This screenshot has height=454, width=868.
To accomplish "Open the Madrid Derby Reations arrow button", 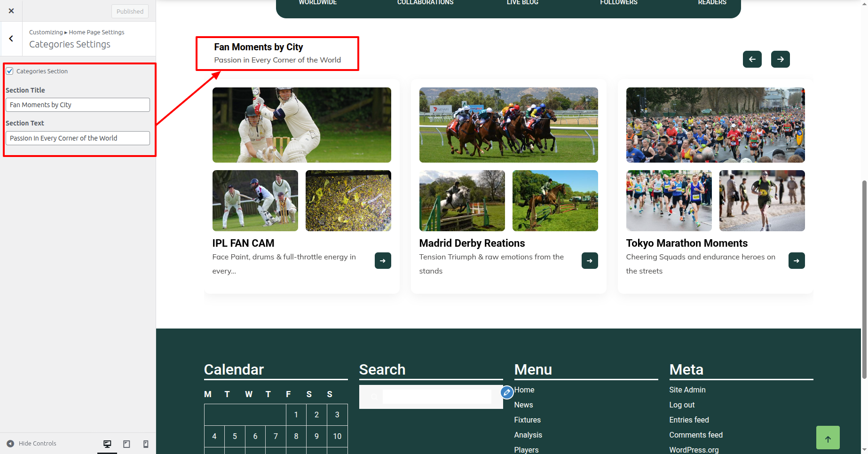I will [590, 260].
